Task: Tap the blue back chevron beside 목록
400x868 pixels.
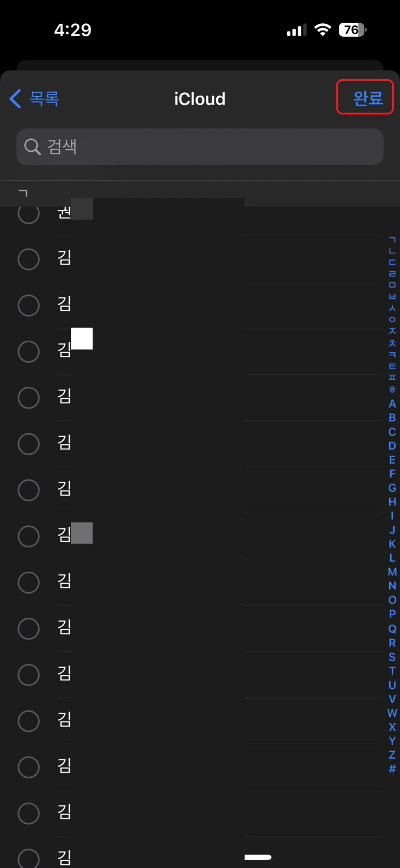Action: click(x=16, y=98)
